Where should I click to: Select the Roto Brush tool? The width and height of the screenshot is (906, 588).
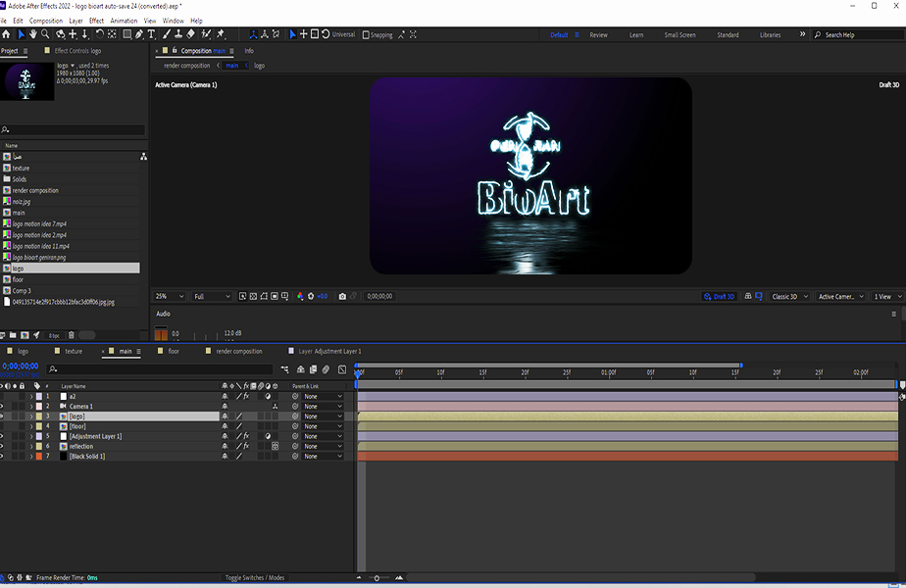point(206,34)
